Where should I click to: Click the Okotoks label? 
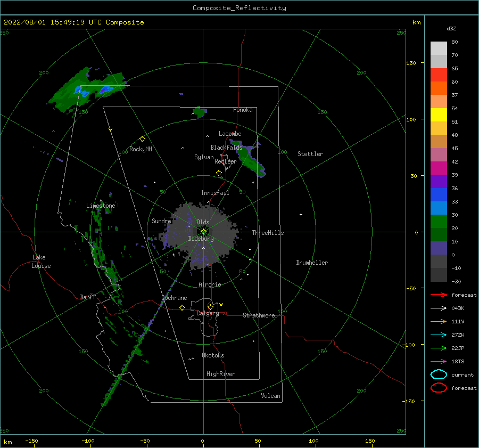[x=213, y=355]
